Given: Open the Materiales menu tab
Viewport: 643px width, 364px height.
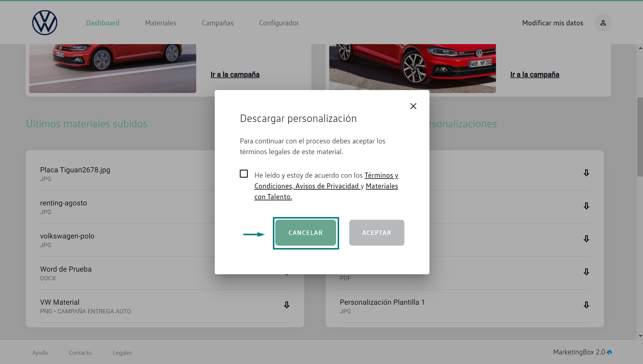Looking at the screenshot, I should tap(160, 23).
